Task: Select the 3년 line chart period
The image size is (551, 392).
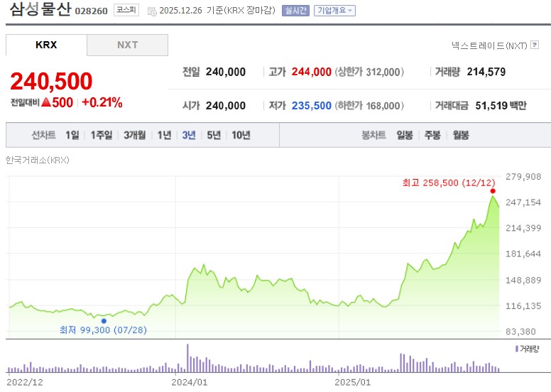Action: click(x=189, y=135)
